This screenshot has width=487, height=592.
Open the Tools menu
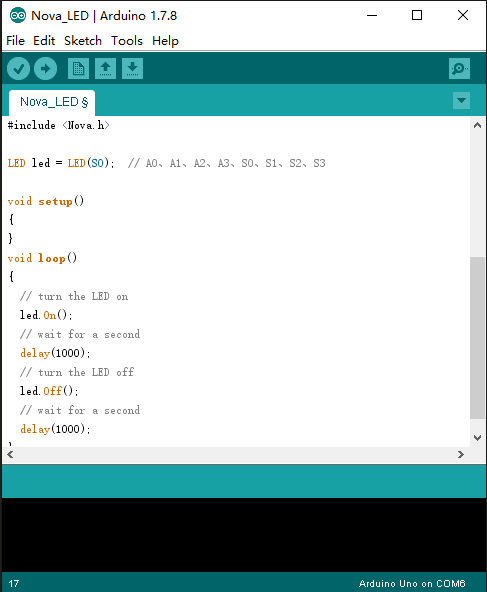pyautogui.click(x=127, y=40)
